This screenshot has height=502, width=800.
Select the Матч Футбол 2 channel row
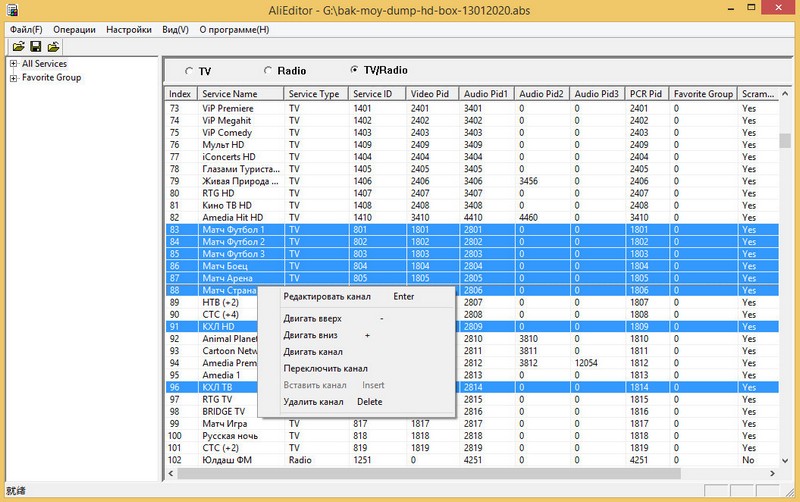point(472,242)
